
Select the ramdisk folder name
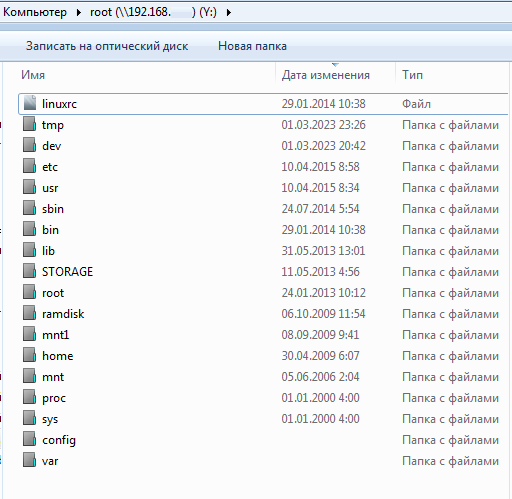pos(63,314)
